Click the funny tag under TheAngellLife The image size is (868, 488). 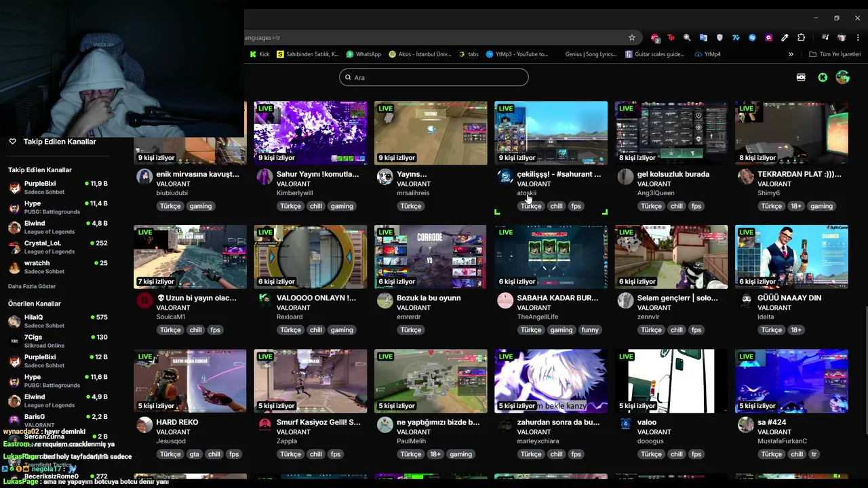click(590, 330)
